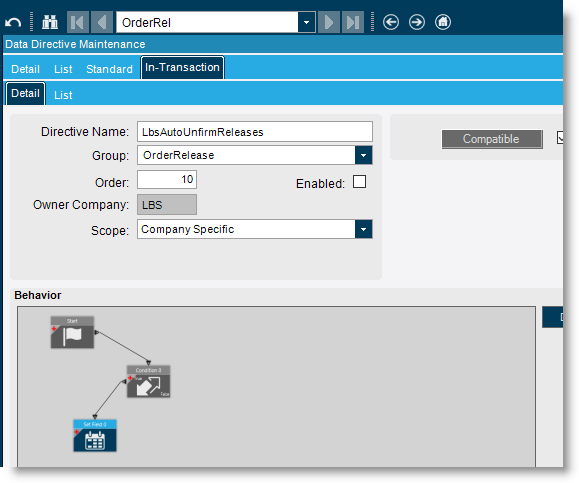Click the Back circle arrow icon
The width and height of the screenshot is (579, 483).
391,22
